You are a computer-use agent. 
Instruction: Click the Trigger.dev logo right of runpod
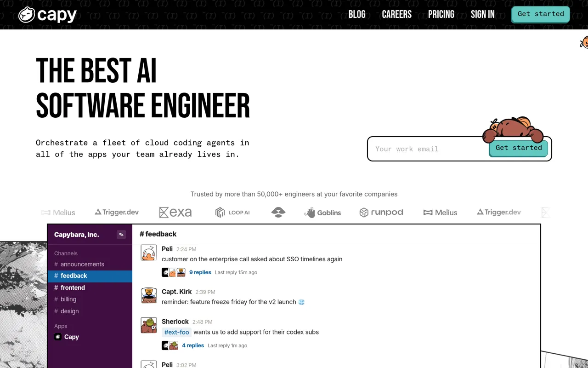pyautogui.click(x=499, y=212)
